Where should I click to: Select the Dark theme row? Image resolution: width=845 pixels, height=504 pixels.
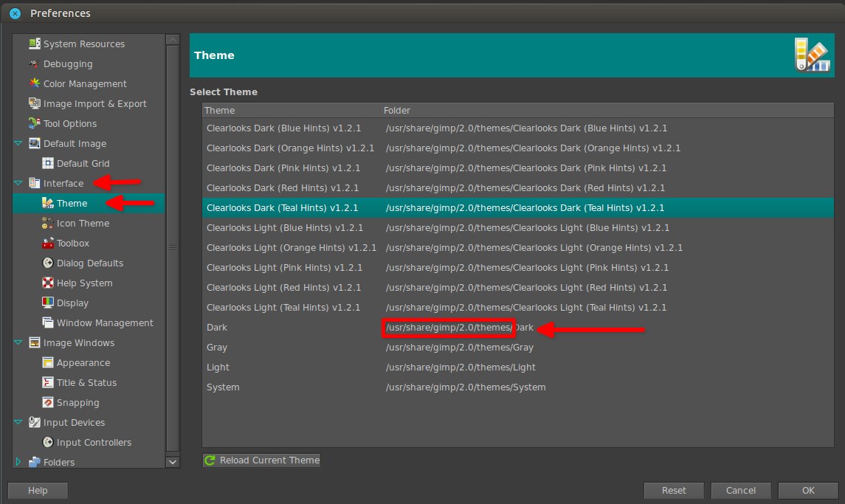[x=518, y=328]
